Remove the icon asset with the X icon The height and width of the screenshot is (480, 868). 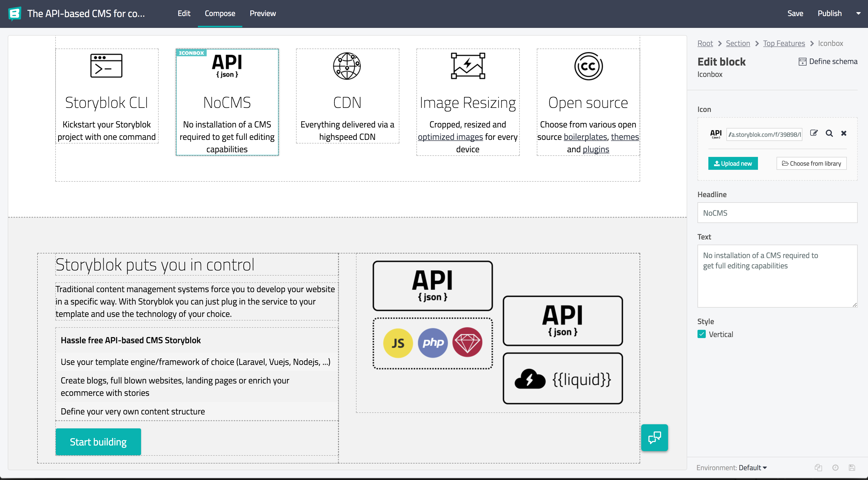pyautogui.click(x=843, y=133)
